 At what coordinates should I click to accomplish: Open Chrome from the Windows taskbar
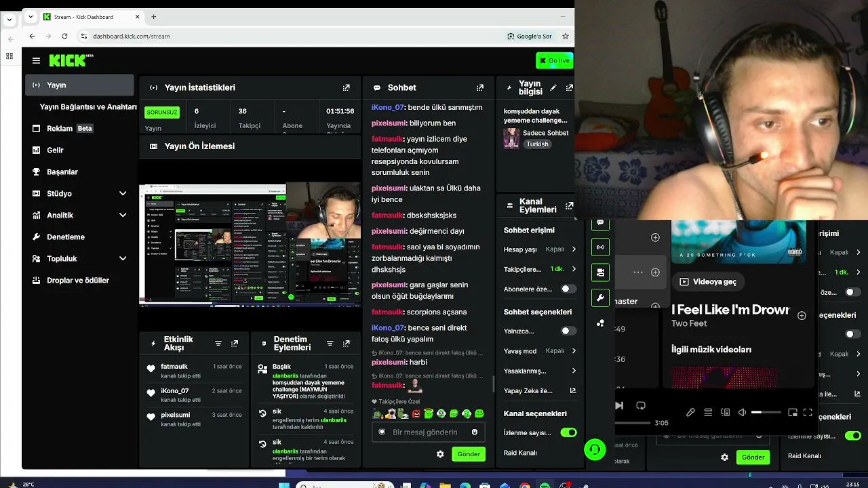coord(525,485)
